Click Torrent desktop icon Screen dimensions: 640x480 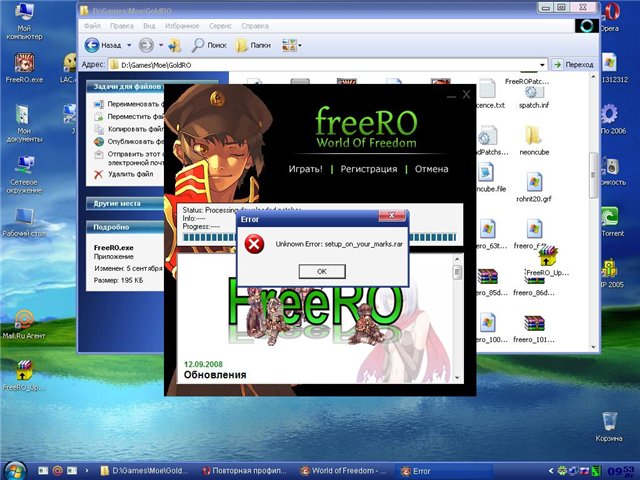pyautogui.click(x=610, y=222)
